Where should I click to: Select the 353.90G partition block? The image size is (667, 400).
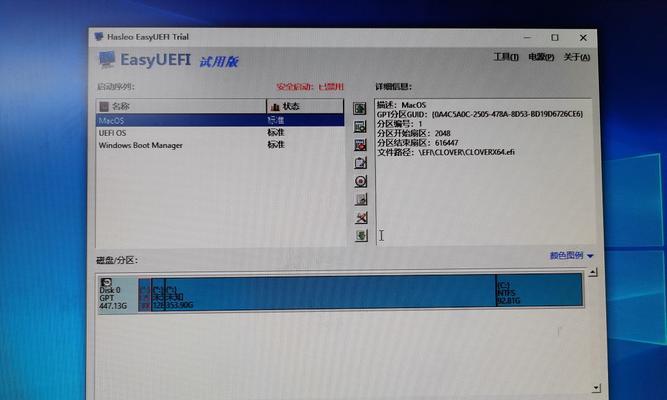(330, 292)
